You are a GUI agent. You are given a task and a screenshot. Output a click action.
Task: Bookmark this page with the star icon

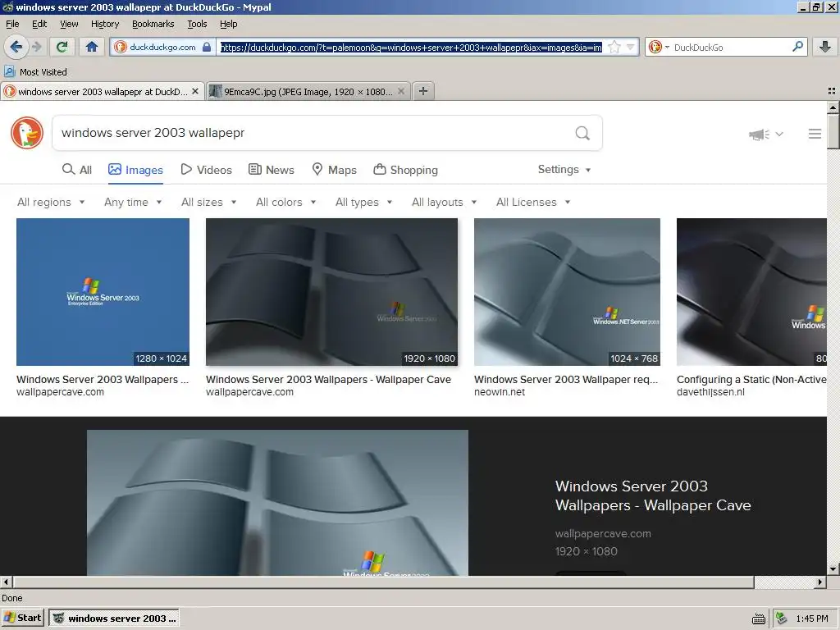(x=614, y=47)
